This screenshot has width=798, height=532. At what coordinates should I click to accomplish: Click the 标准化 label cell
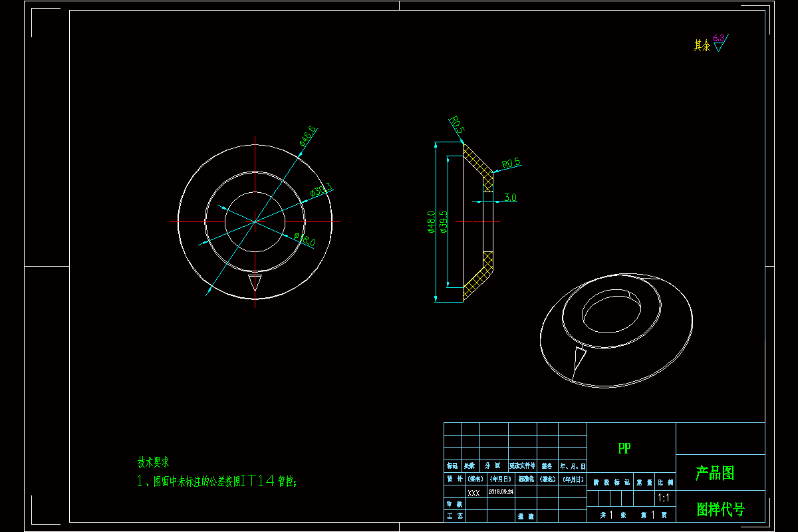pyautogui.click(x=526, y=479)
